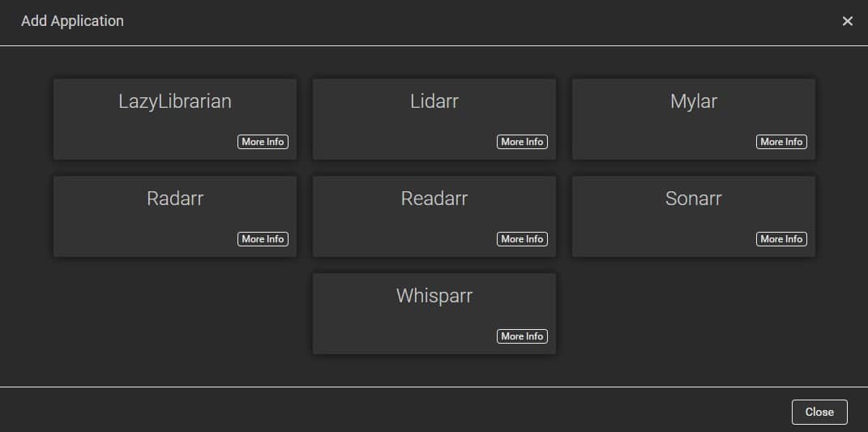Show More Info for Readarr

tap(522, 239)
